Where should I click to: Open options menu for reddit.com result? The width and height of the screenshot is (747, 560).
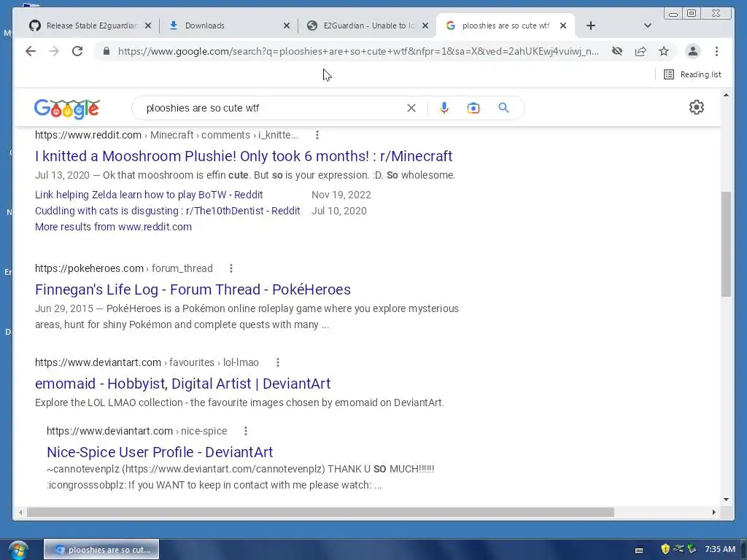pyautogui.click(x=317, y=135)
